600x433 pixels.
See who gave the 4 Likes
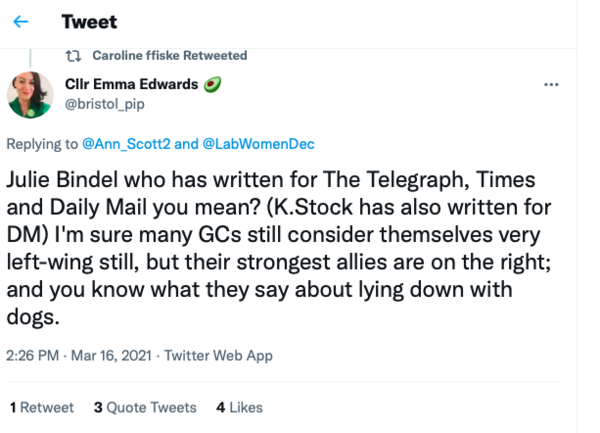239,407
